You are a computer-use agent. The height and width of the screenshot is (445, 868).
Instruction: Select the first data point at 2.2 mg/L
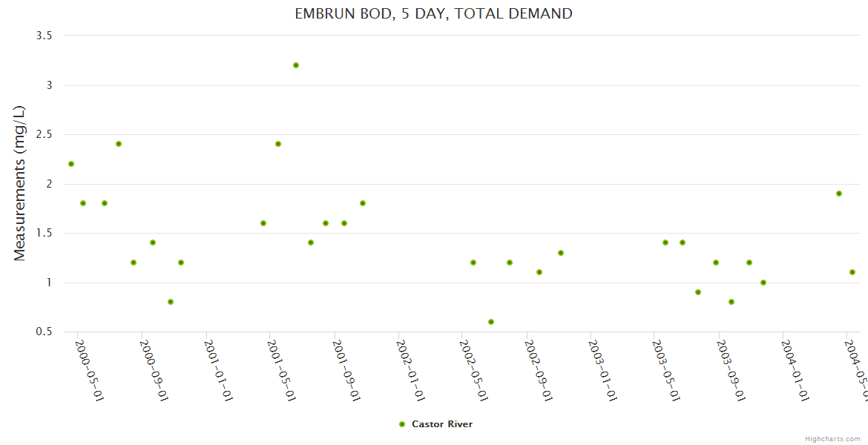point(71,164)
